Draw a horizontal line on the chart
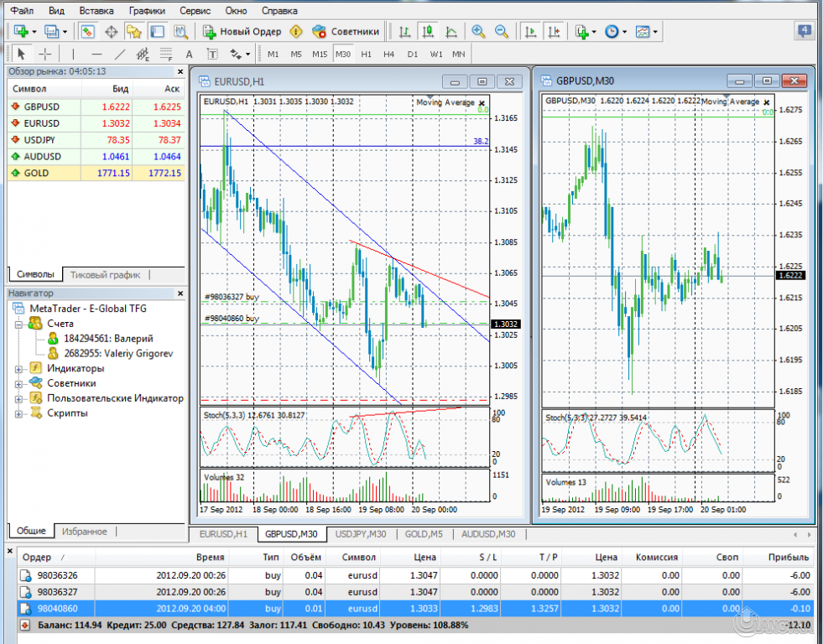 click(x=96, y=55)
